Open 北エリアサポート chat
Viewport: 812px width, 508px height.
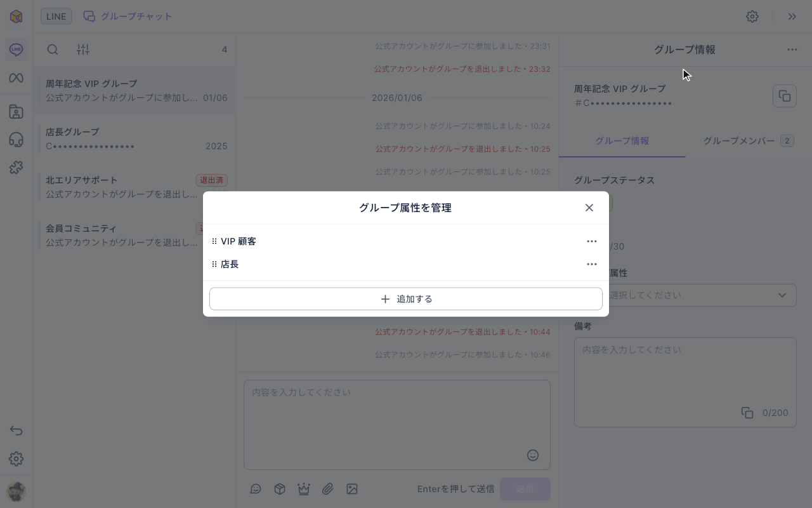[134, 187]
